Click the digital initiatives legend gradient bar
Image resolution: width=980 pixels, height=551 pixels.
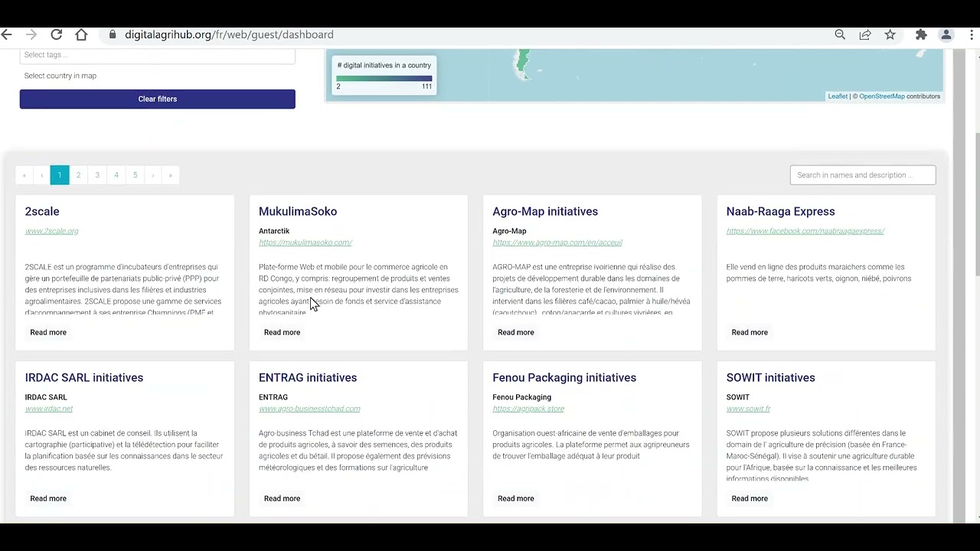click(x=384, y=78)
